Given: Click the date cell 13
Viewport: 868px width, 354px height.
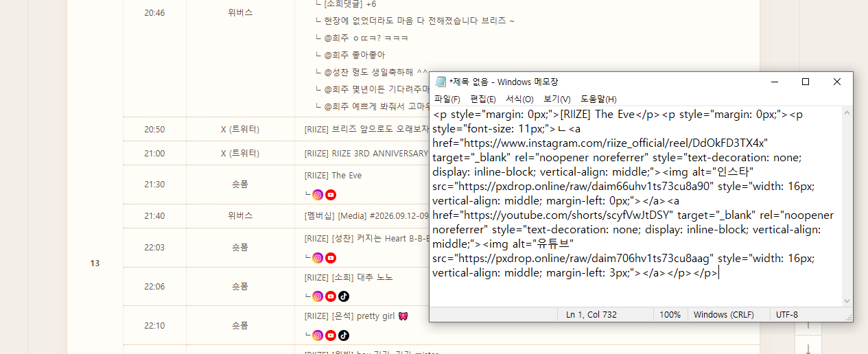Looking at the screenshot, I should (x=95, y=263).
